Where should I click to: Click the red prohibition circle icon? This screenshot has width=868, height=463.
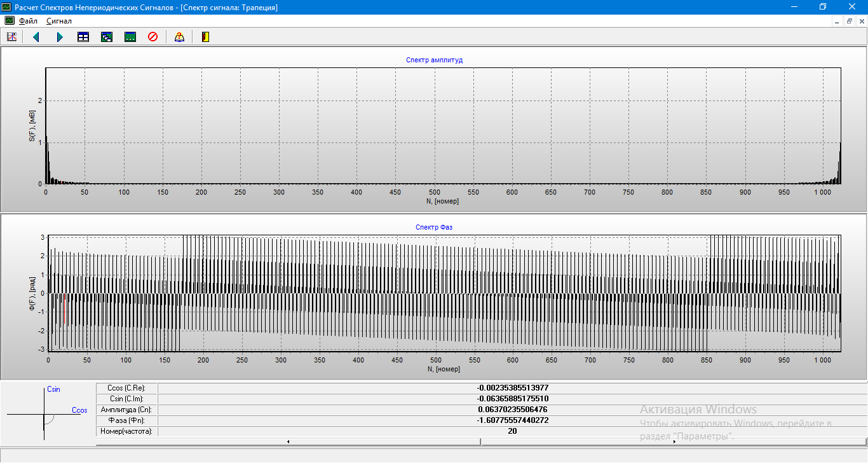[153, 37]
